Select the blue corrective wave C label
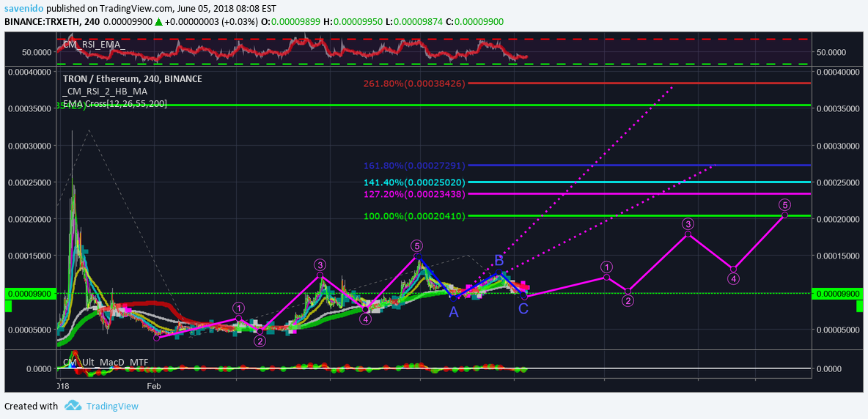This screenshot has height=419, width=868. pyautogui.click(x=523, y=309)
